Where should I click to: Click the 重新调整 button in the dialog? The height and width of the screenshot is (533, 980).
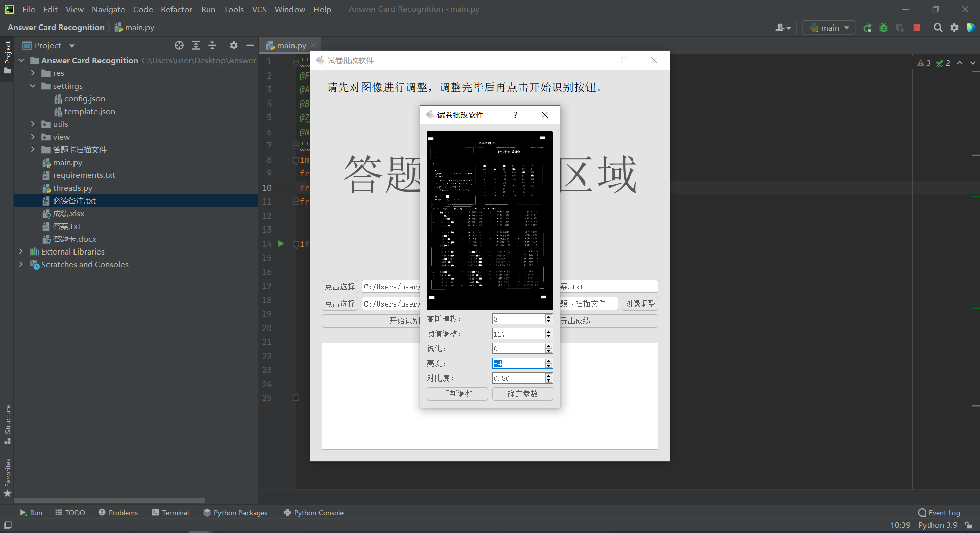[x=457, y=394]
